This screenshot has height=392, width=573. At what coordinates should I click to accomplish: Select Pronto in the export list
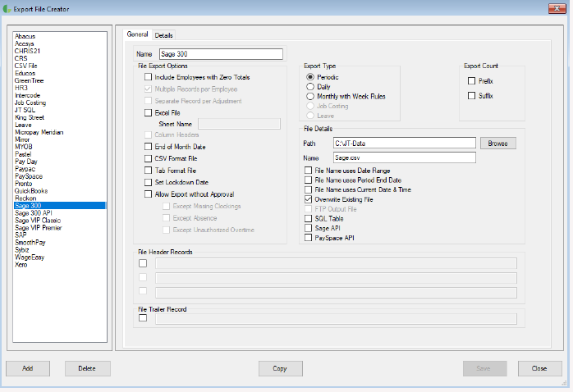(60, 184)
